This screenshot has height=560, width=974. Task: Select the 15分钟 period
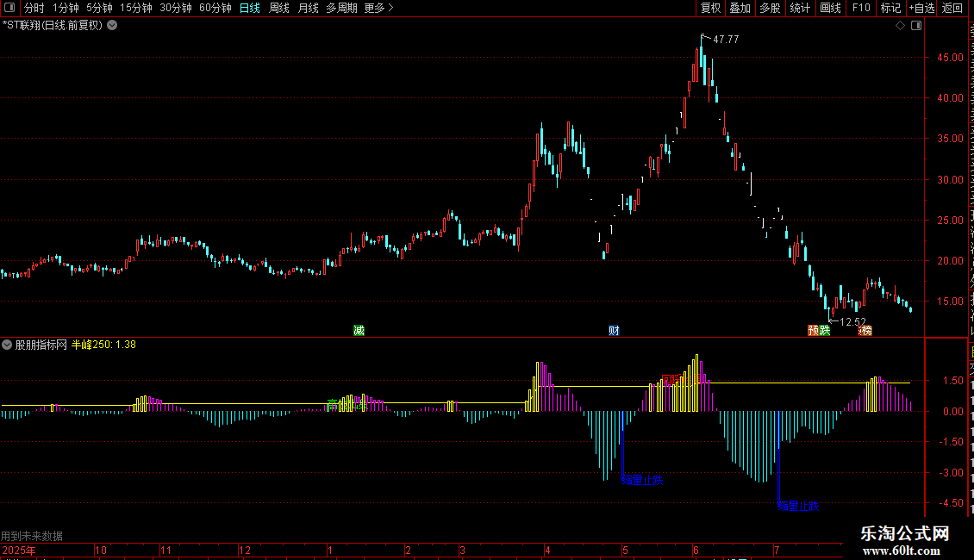(136, 8)
